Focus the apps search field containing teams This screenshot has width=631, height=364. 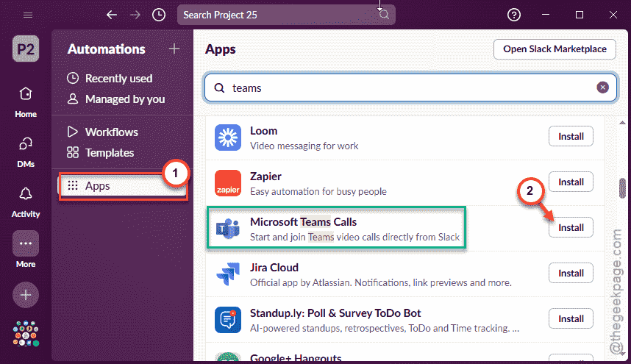pyautogui.click(x=410, y=88)
